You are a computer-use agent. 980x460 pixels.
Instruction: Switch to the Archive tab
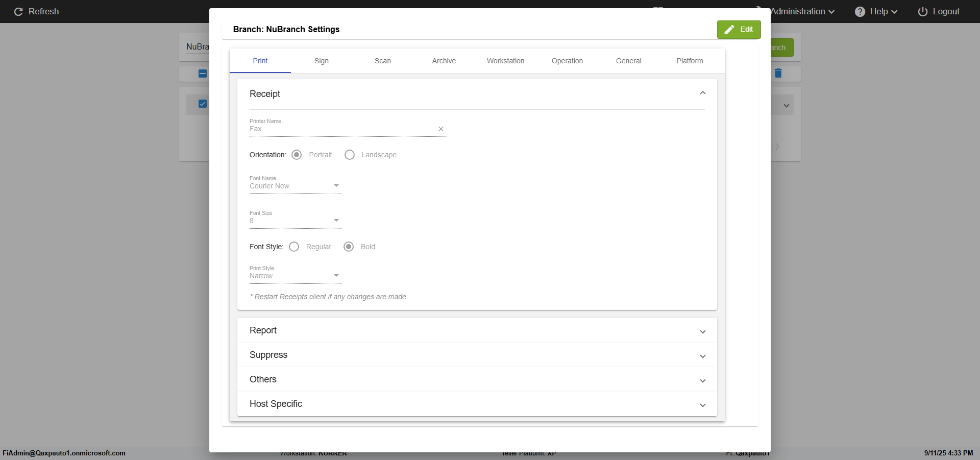tap(444, 61)
